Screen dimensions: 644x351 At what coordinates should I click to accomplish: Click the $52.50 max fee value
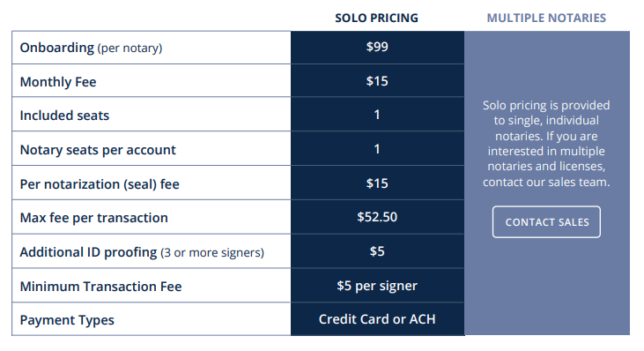(x=377, y=217)
